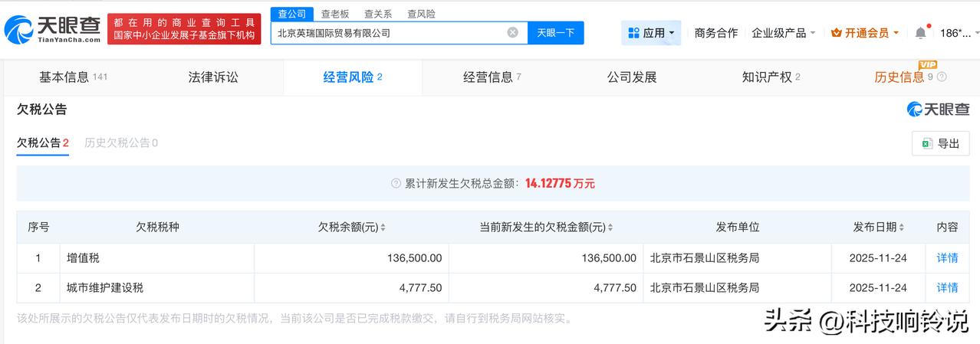Select the 经营风险 tab

point(353,77)
